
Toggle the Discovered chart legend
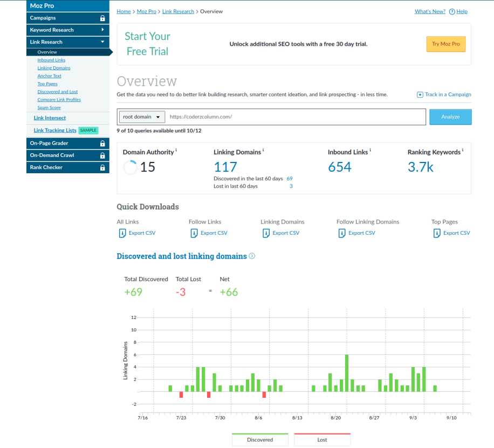(x=260, y=439)
